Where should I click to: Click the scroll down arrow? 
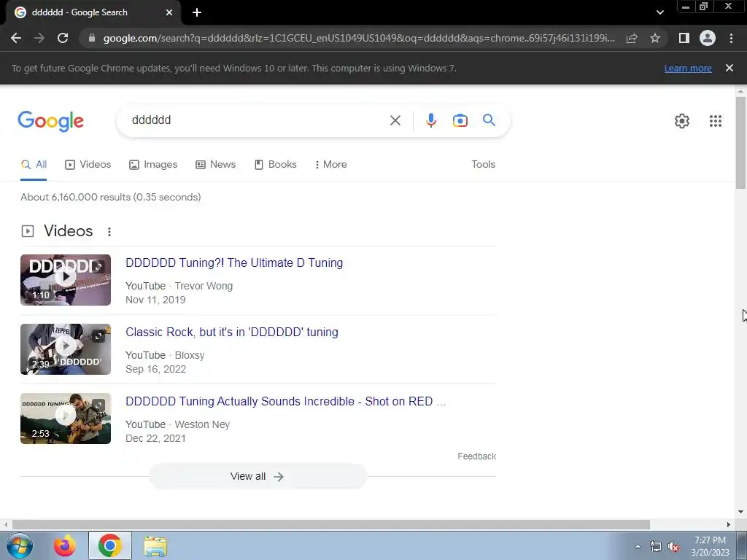coord(740,512)
